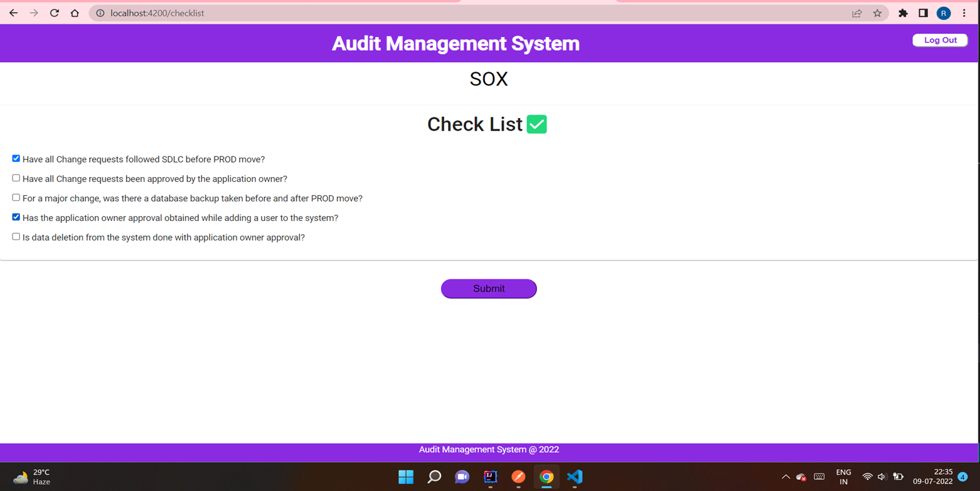
Task: Click the share icon in the address bar
Action: [x=857, y=13]
